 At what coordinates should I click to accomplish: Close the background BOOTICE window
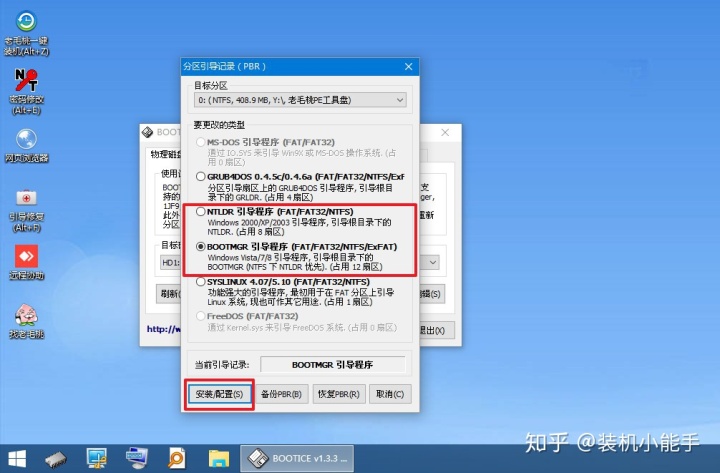445,132
